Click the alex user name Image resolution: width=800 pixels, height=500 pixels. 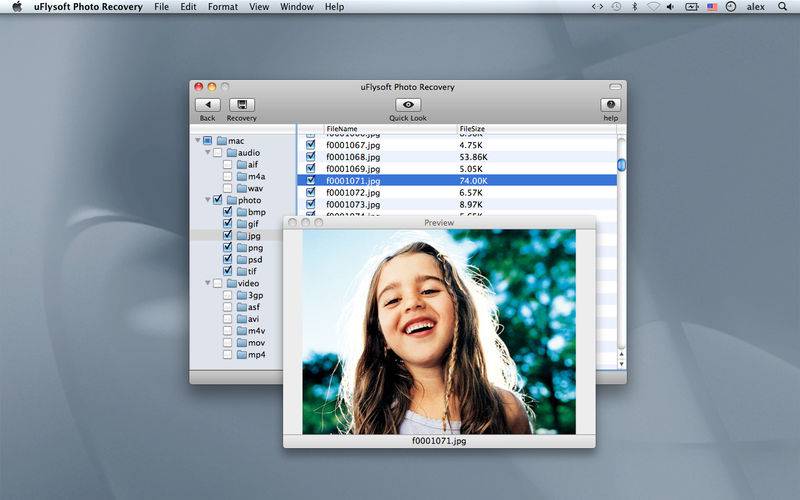point(756,7)
